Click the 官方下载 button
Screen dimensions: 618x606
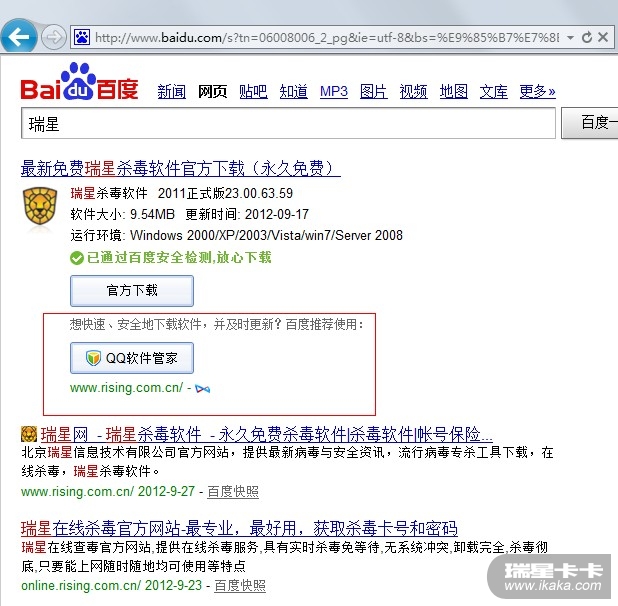(132, 291)
